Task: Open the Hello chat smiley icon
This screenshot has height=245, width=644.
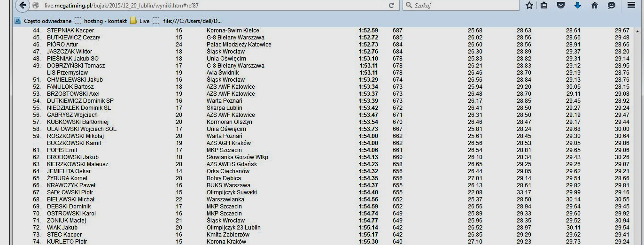Action: (x=611, y=6)
